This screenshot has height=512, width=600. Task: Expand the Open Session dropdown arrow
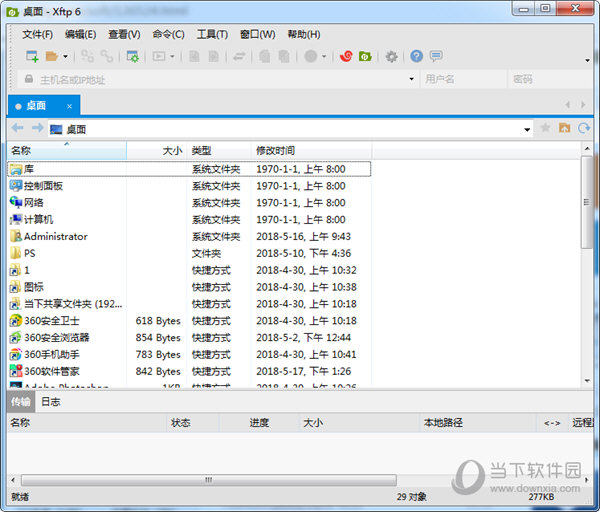point(65,57)
